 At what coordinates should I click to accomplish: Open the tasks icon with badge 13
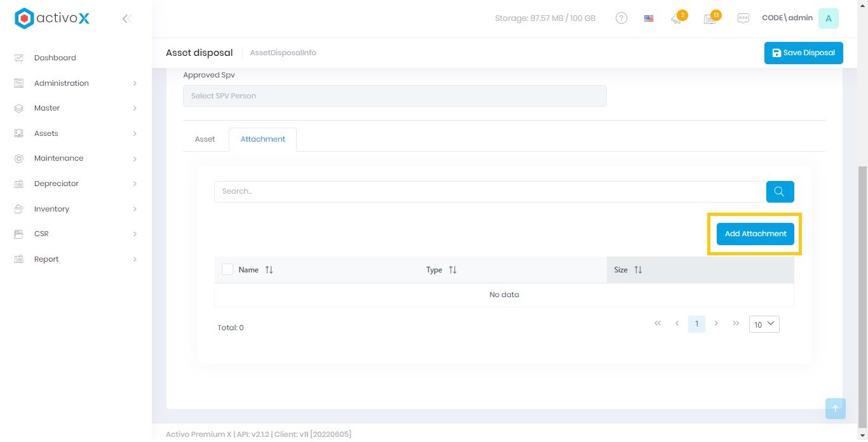click(x=710, y=18)
